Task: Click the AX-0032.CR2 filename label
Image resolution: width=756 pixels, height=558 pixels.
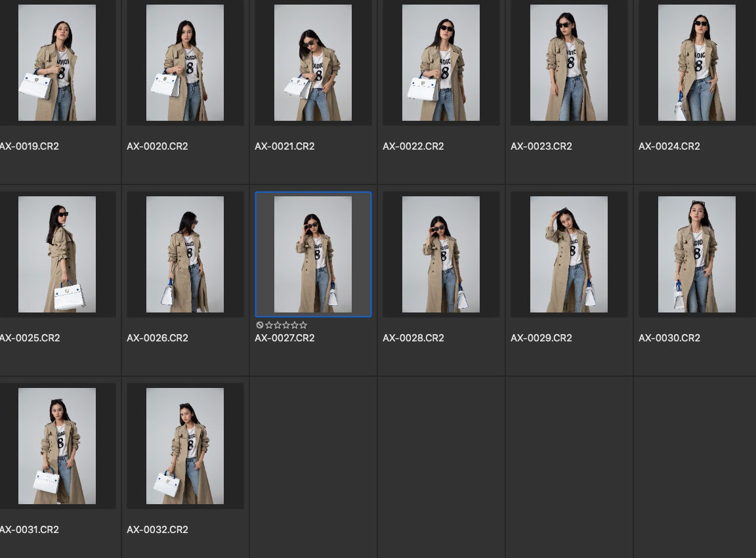Action: [157, 530]
